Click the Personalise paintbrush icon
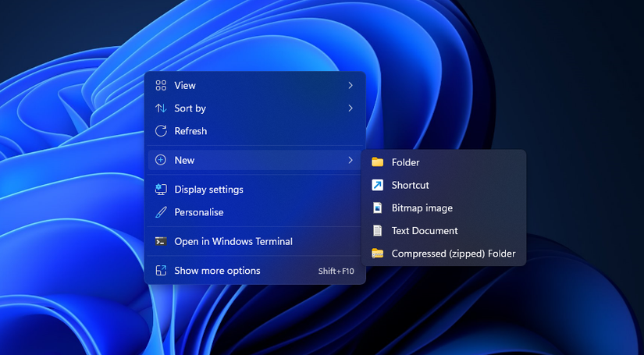The width and height of the screenshot is (644, 355). pos(161,212)
